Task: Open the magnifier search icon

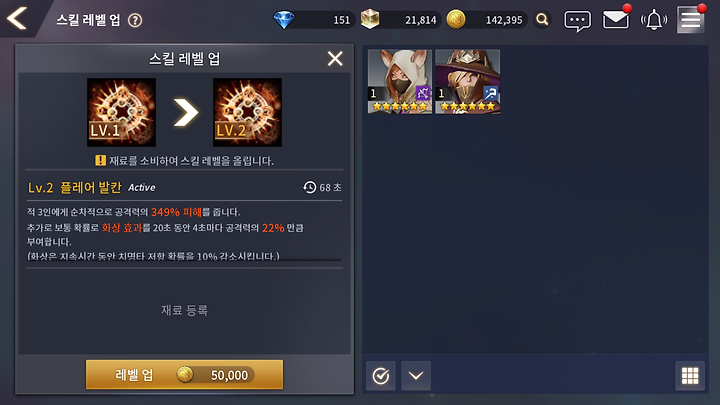Action: click(542, 20)
